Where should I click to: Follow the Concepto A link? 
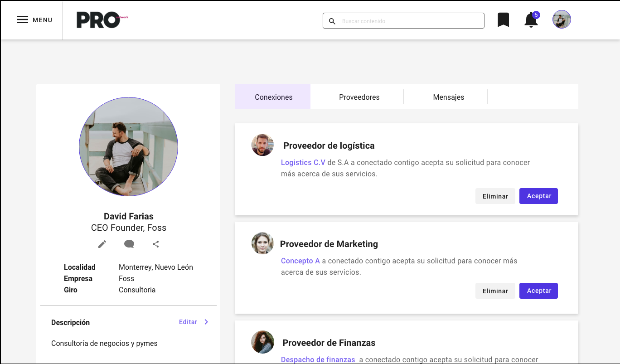click(300, 261)
